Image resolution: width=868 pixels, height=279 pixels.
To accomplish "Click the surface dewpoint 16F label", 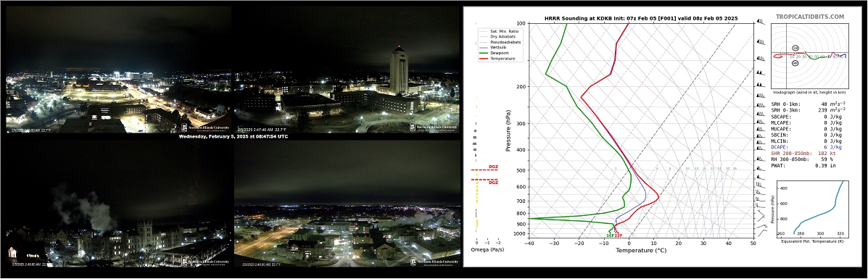I will tap(609, 236).
